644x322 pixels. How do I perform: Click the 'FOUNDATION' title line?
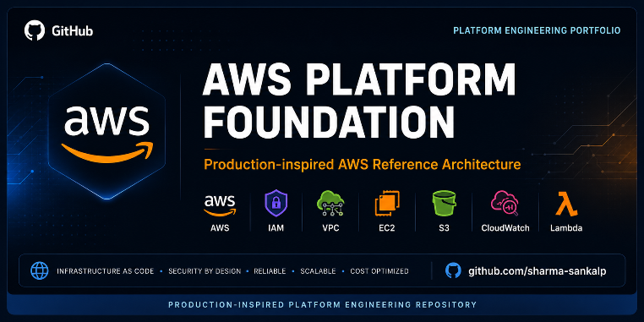click(329, 122)
